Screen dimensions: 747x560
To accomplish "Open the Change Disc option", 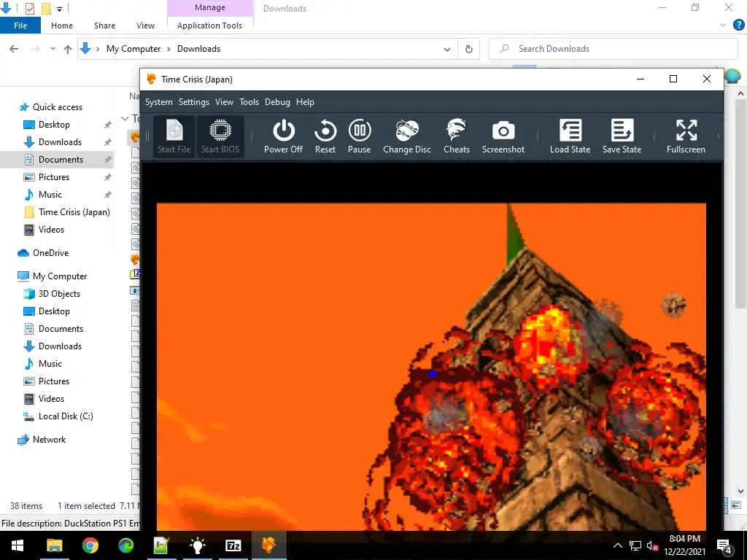I will 407,136.
